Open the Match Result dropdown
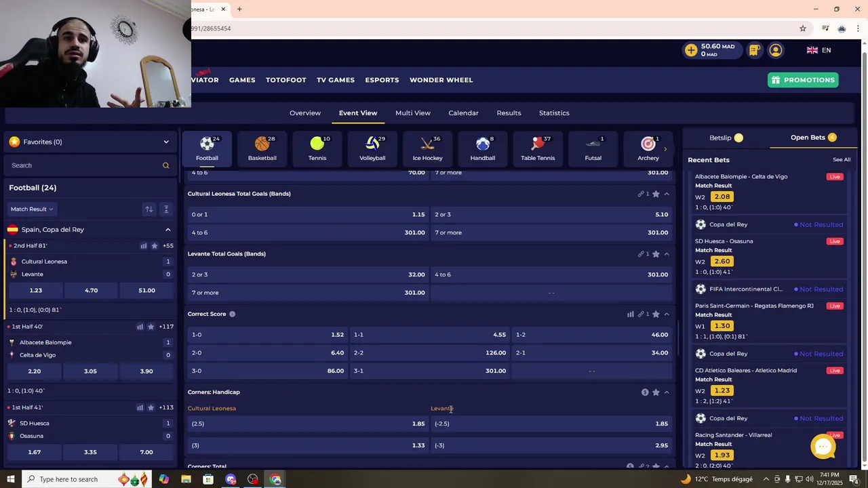 [32, 209]
